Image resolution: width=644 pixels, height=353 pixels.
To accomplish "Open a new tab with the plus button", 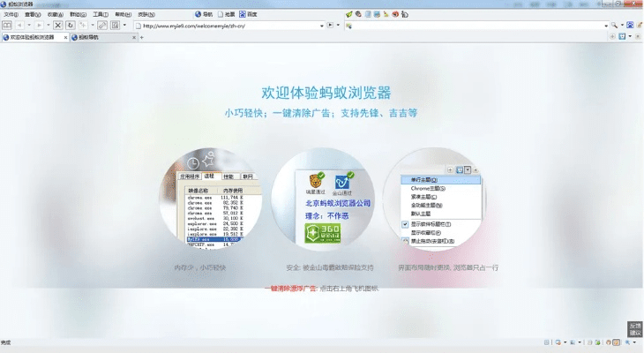I will click(142, 37).
